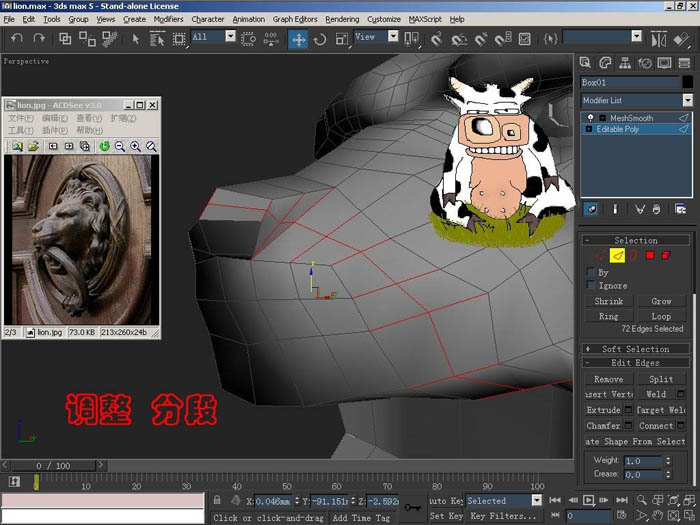Screen dimensions: 700x525
Task: Switch to Polygon sub-object selection level
Action: click(650, 255)
